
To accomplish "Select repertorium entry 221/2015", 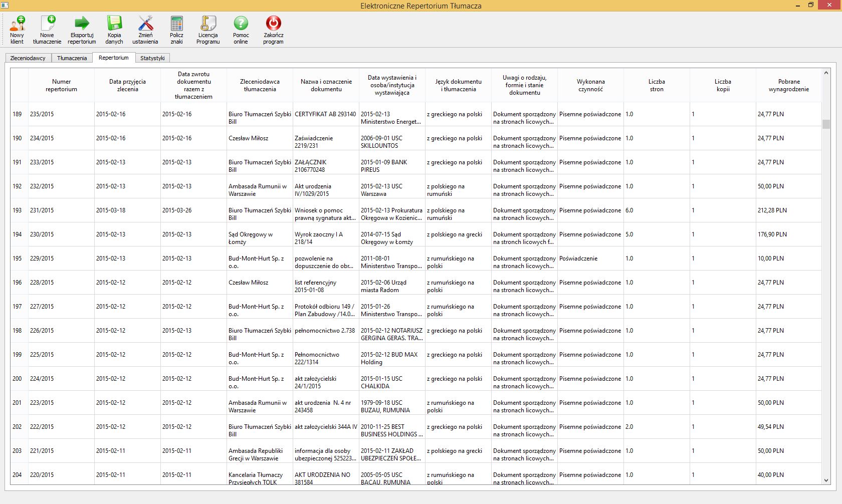I will [61, 451].
